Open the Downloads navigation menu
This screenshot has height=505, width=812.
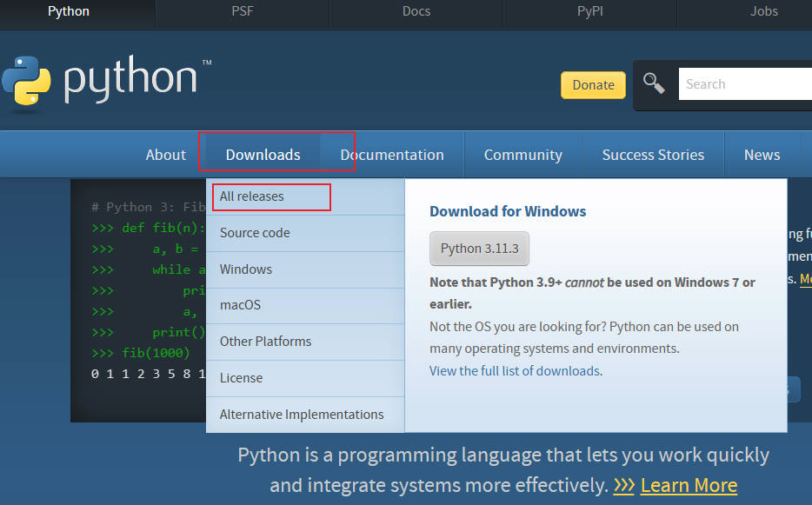[x=263, y=155]
